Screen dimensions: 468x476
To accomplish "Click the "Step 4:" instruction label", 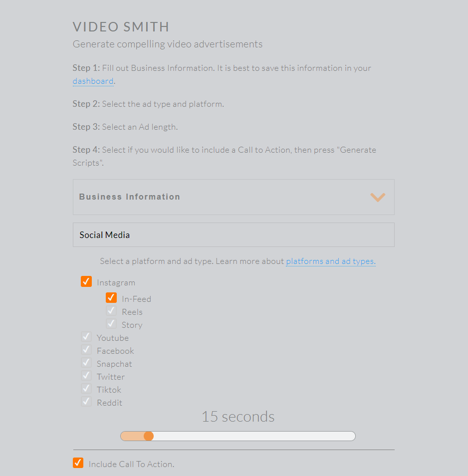I will tap(86, 150).
